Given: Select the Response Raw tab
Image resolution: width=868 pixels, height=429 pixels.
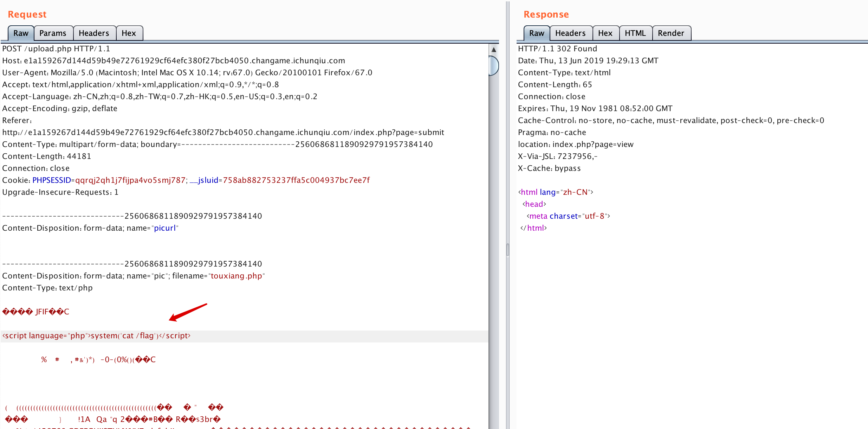Looking at the screenshot, I should pyautogui.click(x=537, y=33).
